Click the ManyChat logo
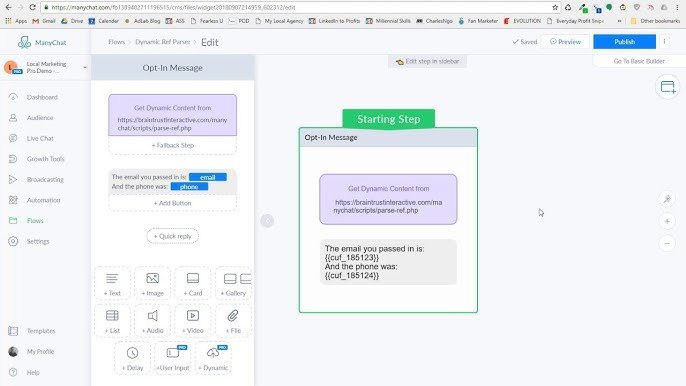Viewport: 686px width, 386px height. tap(42, 42)
